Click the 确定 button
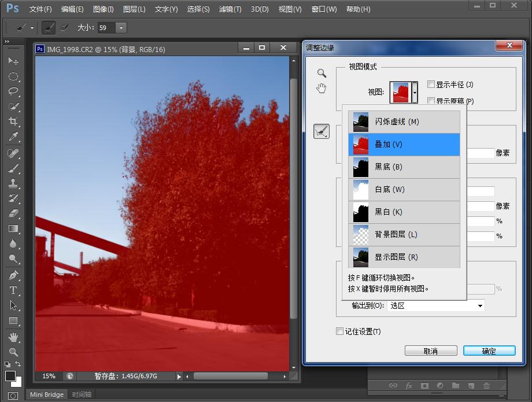532x402 pixels. (x=489, y=351)
